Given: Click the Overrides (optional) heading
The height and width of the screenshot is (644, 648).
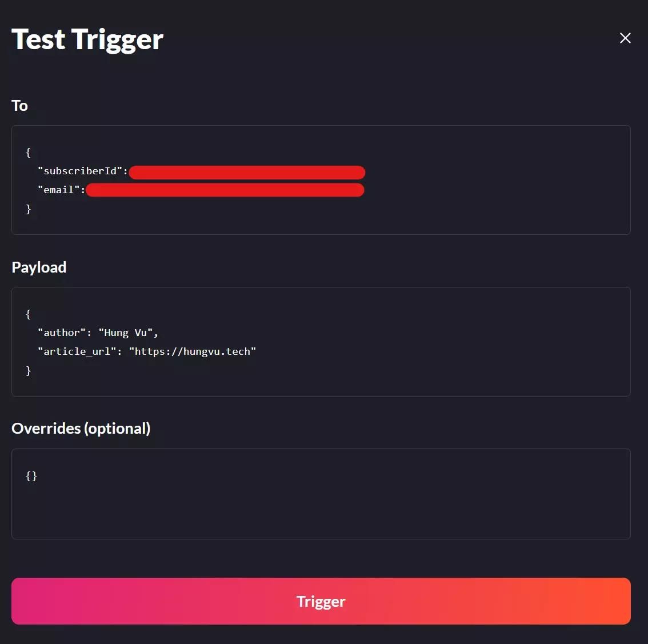Looking at the screenshot, I should pyautogui.click(x=81, y=428).
